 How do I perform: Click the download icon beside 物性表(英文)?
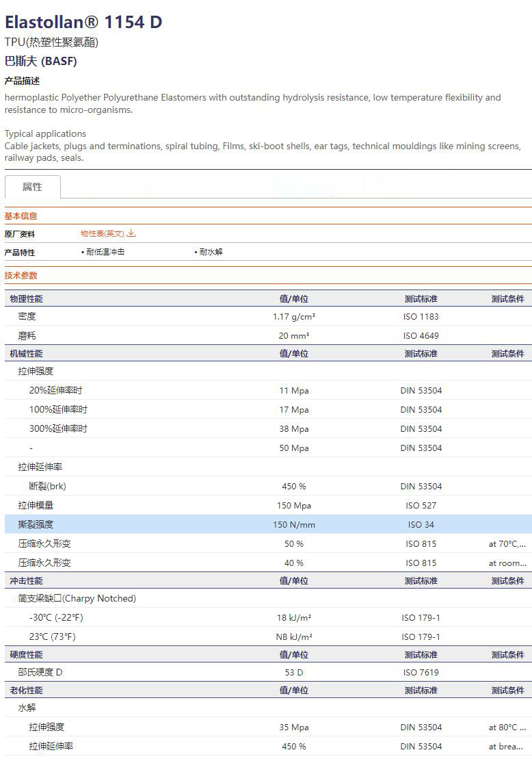[131, 233]
